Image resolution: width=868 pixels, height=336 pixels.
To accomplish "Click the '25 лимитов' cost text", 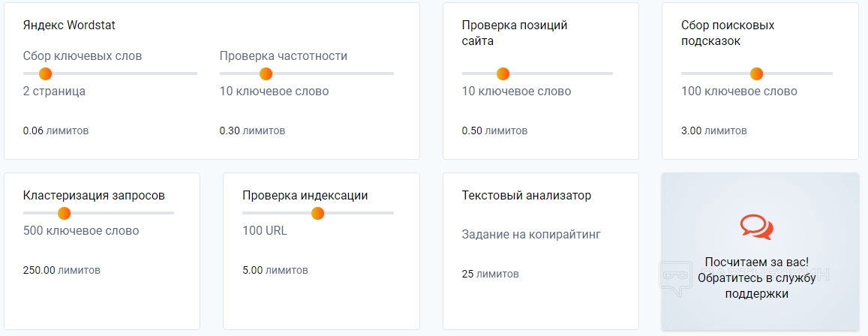I will (490, 274).
